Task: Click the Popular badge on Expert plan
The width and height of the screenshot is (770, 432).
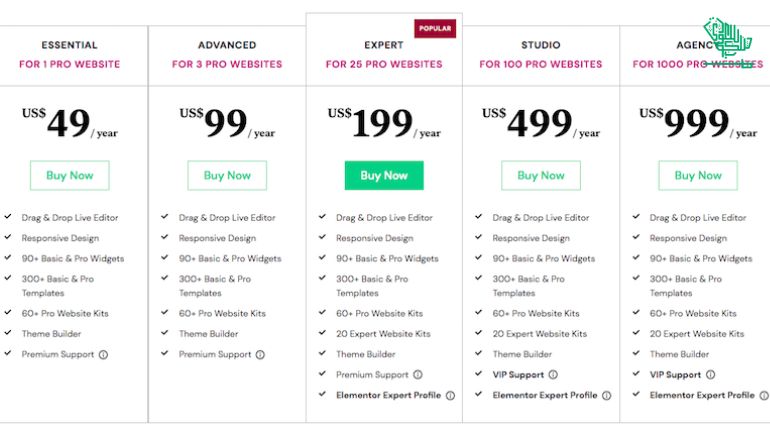Action: pyautogui.click(x=435, y=28)
